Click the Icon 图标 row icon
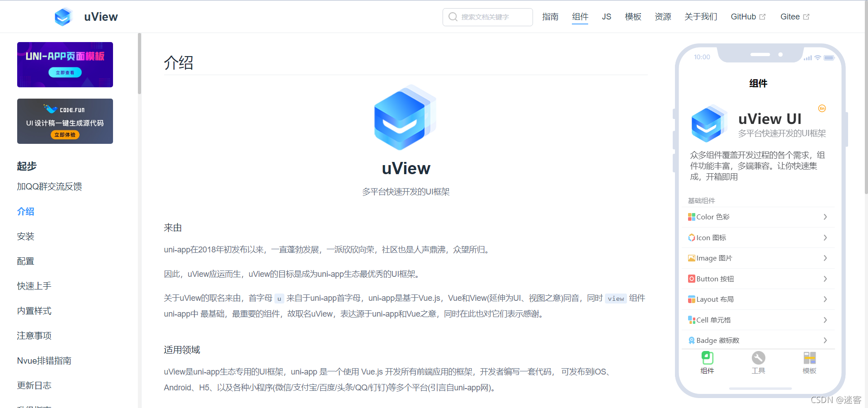This screenshot has height=408, width=868. (x=692, y=237)
